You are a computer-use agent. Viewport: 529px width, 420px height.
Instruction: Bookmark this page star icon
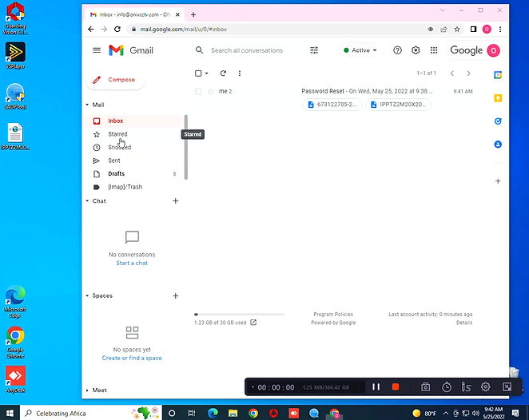pos(457,30)
